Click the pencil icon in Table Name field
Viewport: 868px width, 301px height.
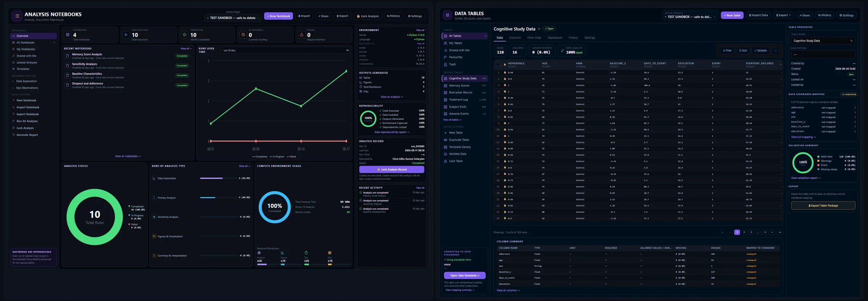(851, 41)
